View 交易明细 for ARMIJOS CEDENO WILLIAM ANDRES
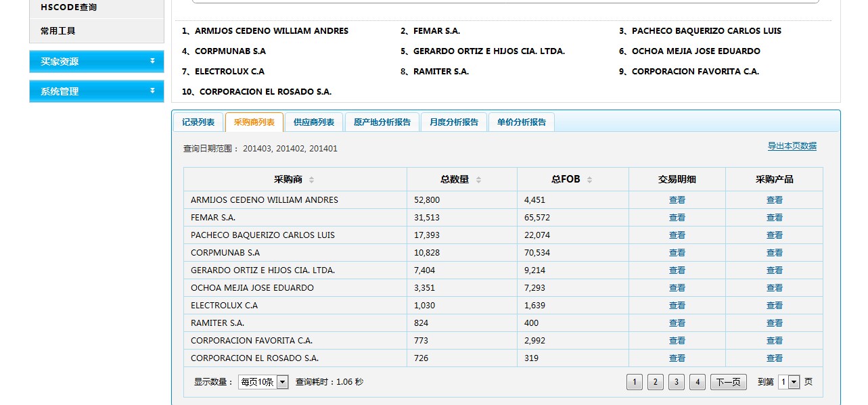The width and height of the screenshot is (868, 405). tap(677, 200)
